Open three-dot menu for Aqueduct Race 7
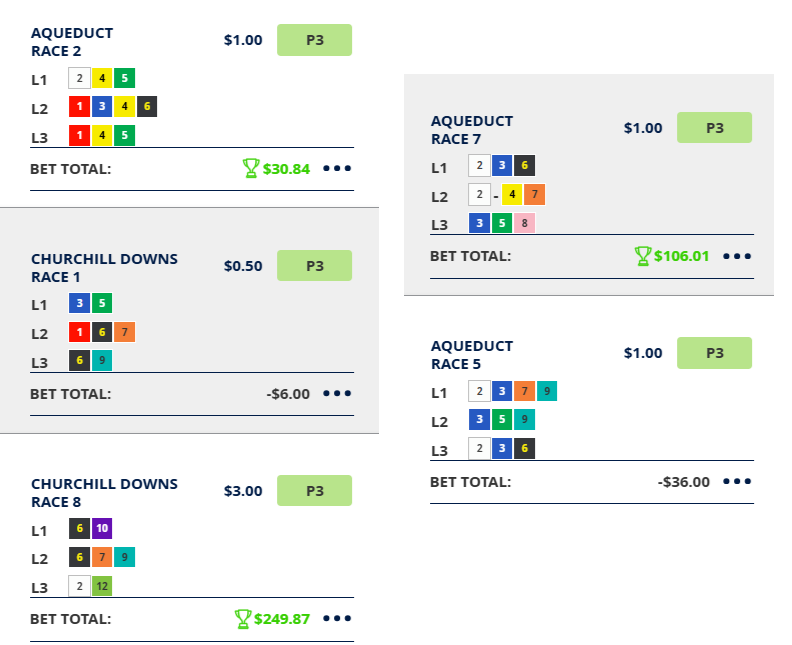 tap(737, 256)
